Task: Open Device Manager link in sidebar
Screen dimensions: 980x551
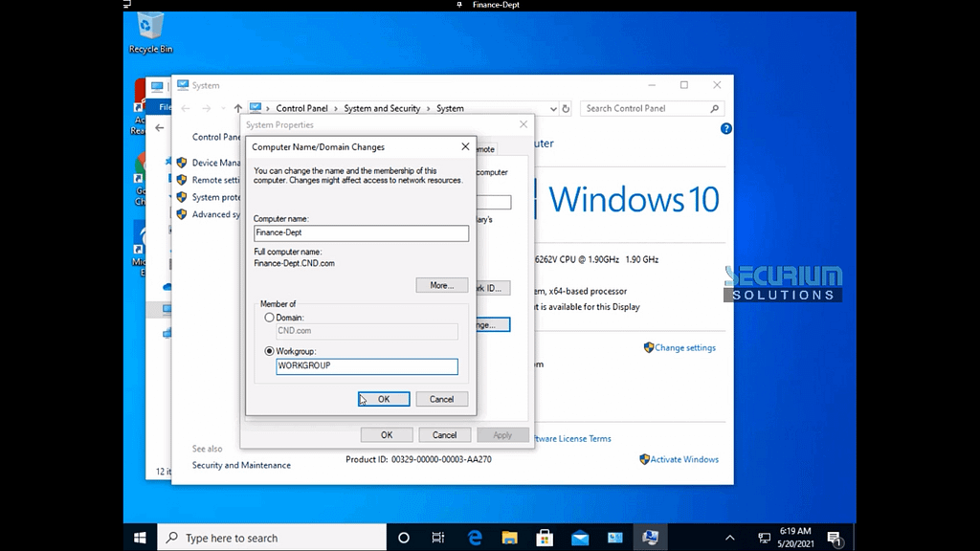Action: 215,163
